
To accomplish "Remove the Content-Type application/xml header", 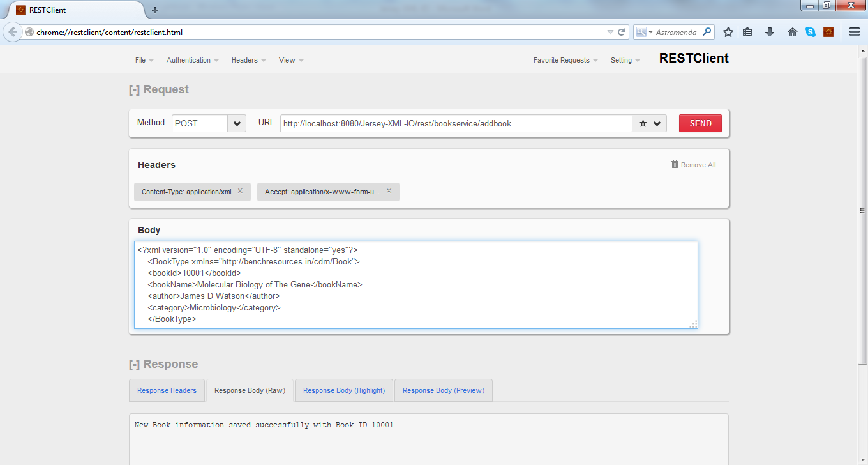I will tap(240, 190).
